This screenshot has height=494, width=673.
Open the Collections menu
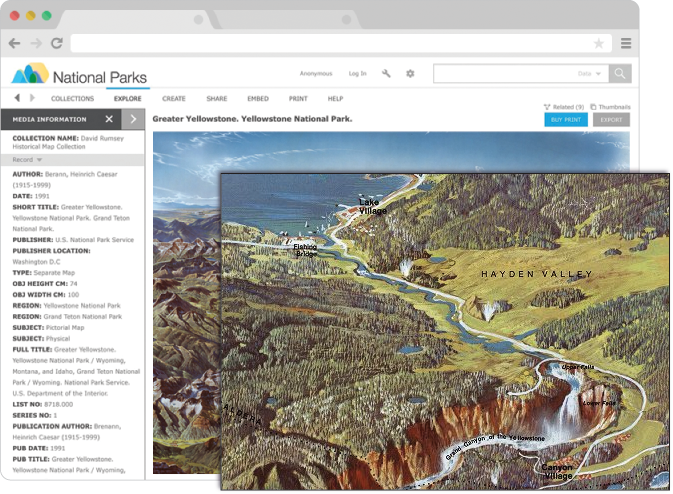[x=73, y=98]
